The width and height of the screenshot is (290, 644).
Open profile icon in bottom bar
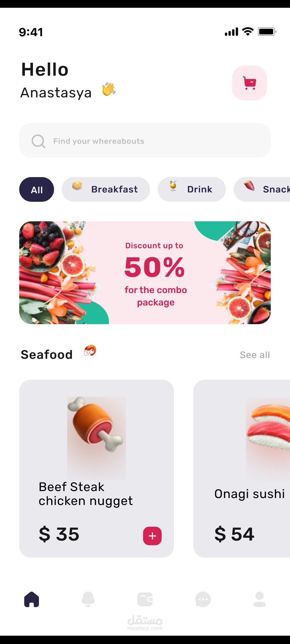(259, 599)
